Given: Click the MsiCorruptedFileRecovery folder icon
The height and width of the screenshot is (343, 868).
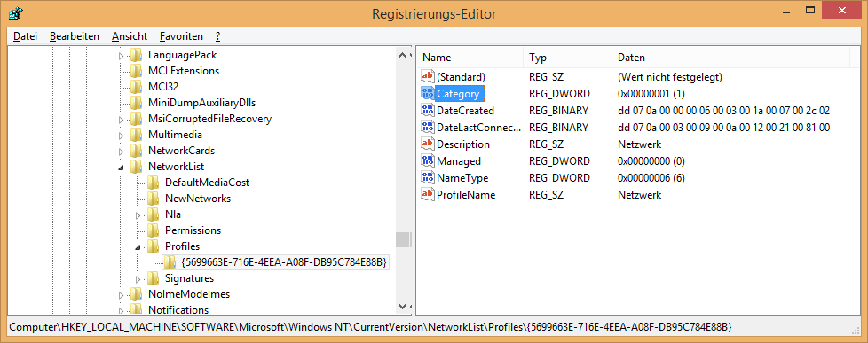Looking at the screenshot, I should pyautogui.click(x=137, y=119).
